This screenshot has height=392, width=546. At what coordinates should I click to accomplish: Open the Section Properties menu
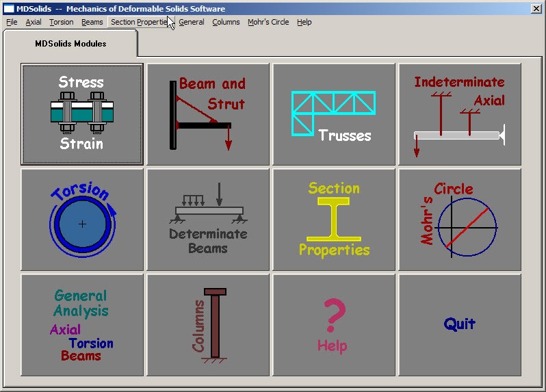(x=141, y=22)
